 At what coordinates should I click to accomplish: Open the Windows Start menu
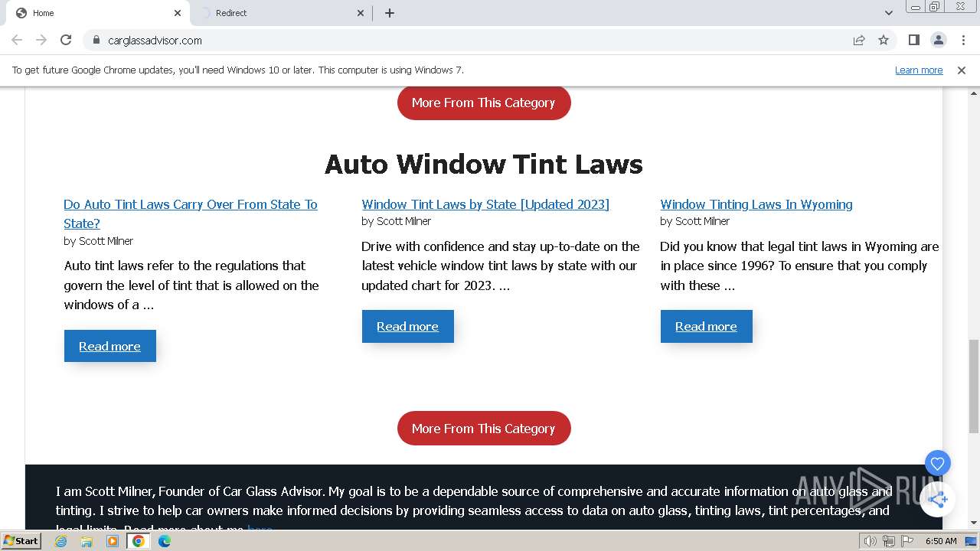click(21, 540)
